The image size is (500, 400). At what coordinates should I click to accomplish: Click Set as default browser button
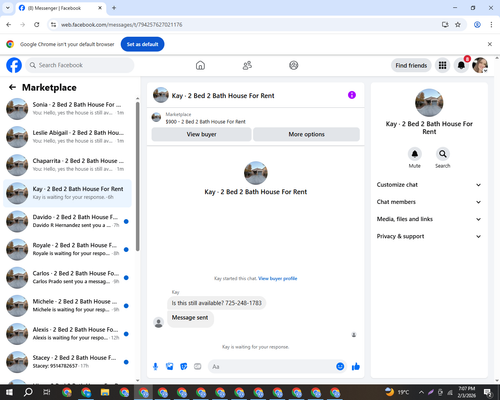coord(142,44)
